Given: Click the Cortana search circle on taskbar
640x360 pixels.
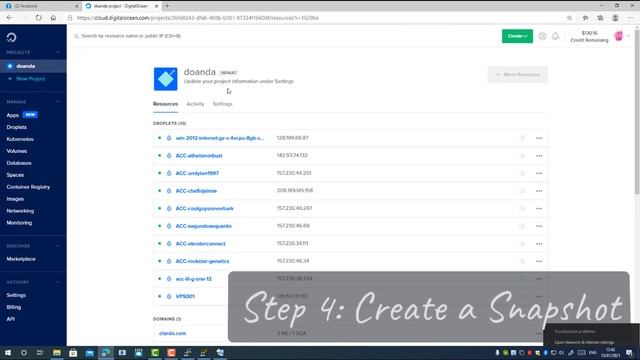Looking at the screenshot, I should (24, 353).
